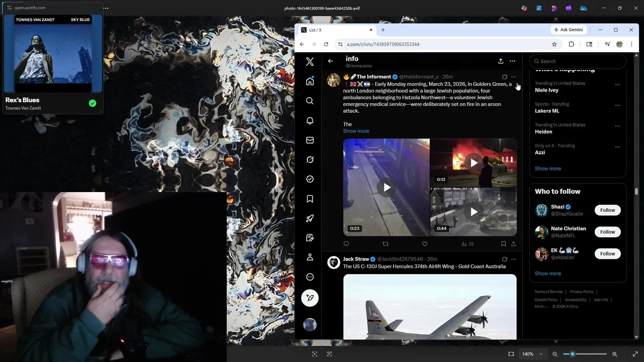This screenshot has height=362, width=644.
Task: Follow Nate Christian
Action: pos(607,232)
